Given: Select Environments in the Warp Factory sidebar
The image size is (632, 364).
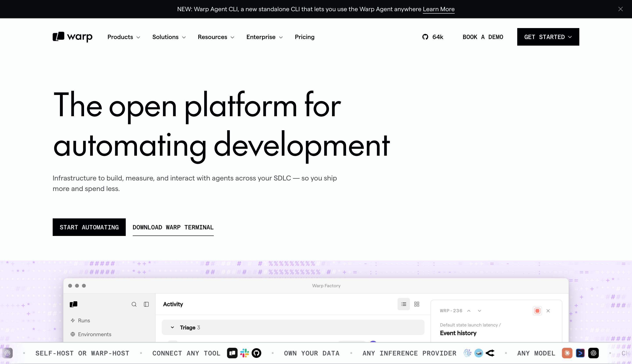Looking at the screenshot, I should click(x=95, y=334).
